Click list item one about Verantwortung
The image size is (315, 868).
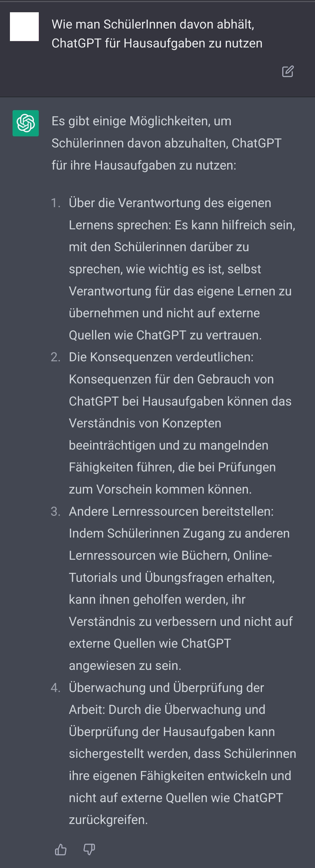click(x=182, y=269)
